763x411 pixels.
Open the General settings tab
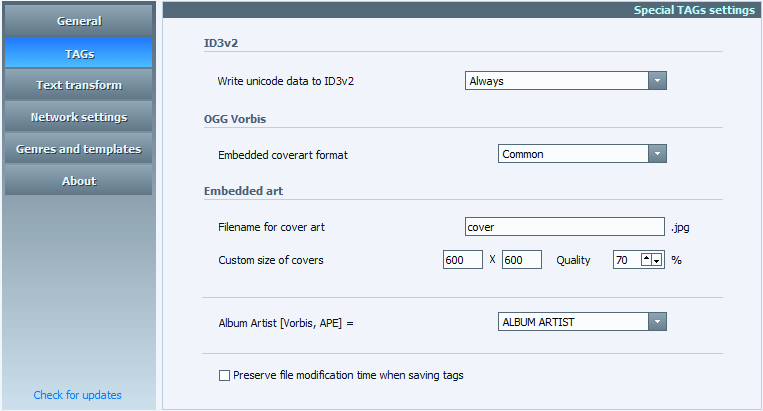[78, 21]
